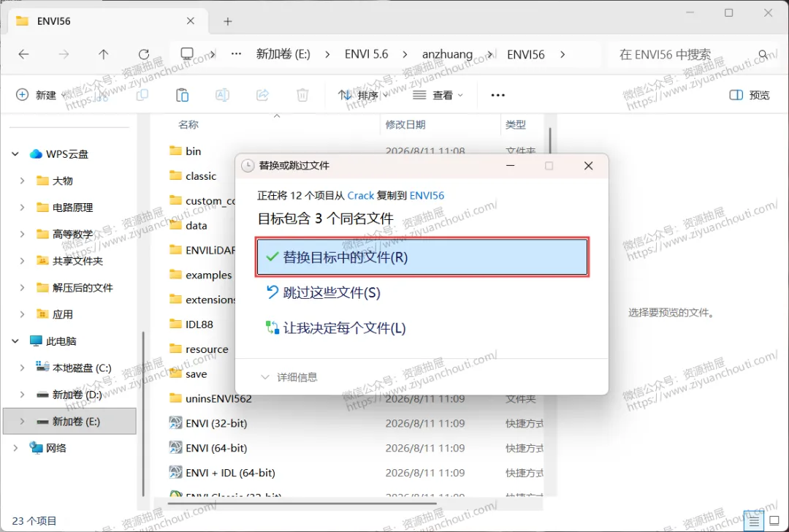789x532 pixels.
Task: Switch to details view in status bar
Action: [754, 521]
